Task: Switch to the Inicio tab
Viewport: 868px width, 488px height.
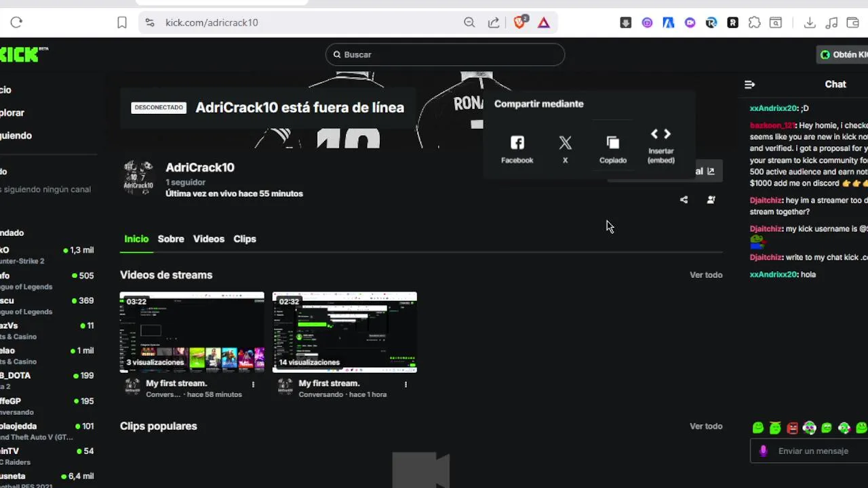Action: [x=136, y=239]
